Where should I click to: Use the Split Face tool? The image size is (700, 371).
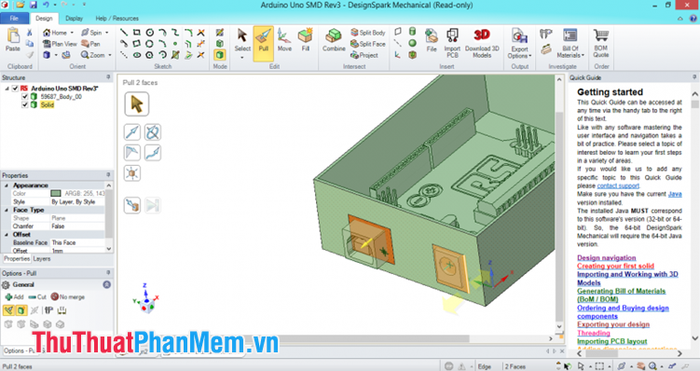pyautogui.click(x=368, y=44)
